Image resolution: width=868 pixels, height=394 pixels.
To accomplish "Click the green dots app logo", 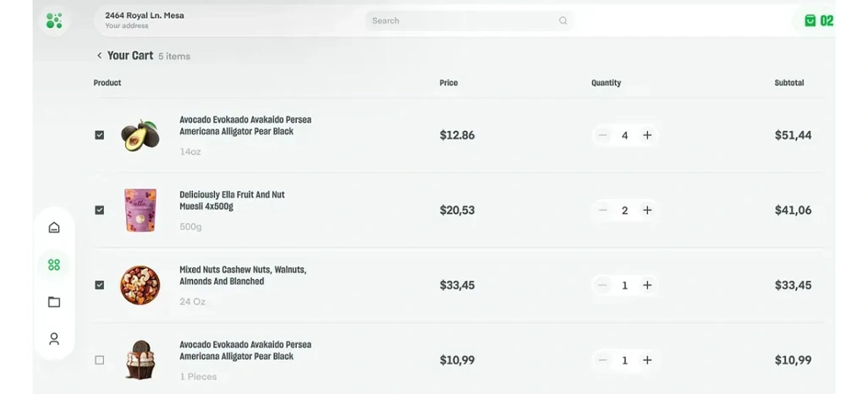I will (54, 21).
